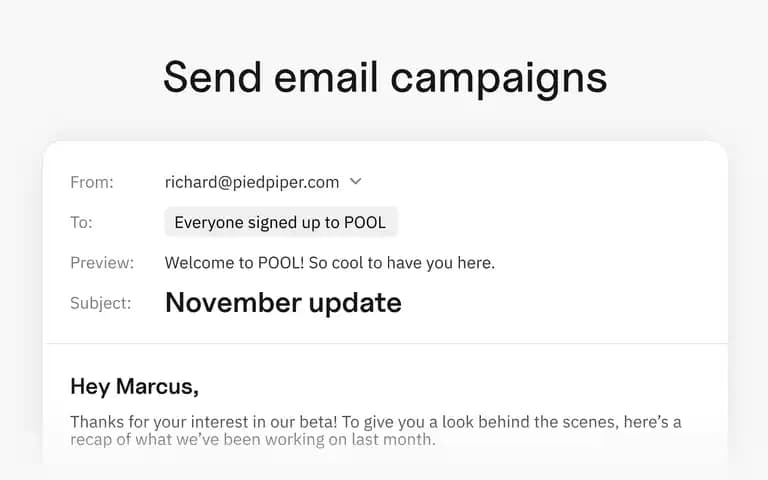Screen dimensions: 768x480
Task: Place cursor in Hey Marcus greeting
Action: tap(135, 386)
